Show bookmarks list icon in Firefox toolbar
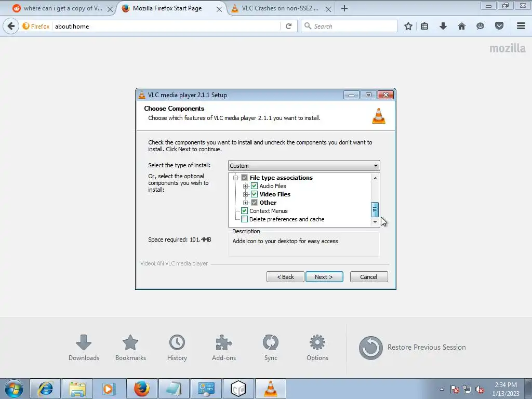This screenshot has height=399, width=532. tap(424, 26)
